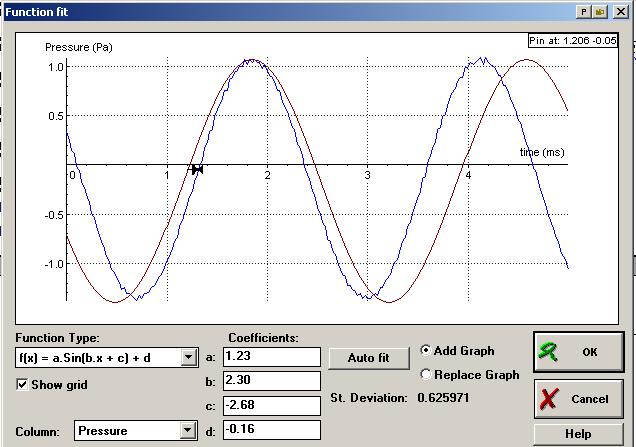Viewport: 636px width, 447px height.
Task: Click the 3 tick label on time axis
Action: 367,175
